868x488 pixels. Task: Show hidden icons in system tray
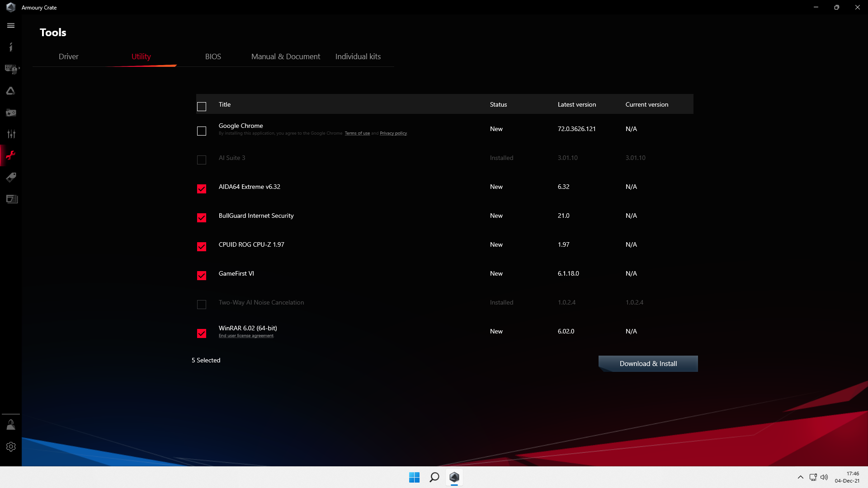click(x=800, y=477)
